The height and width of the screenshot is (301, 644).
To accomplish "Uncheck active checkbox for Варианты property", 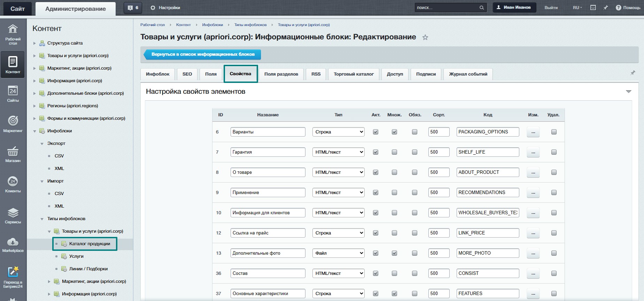I will [375, 132].
